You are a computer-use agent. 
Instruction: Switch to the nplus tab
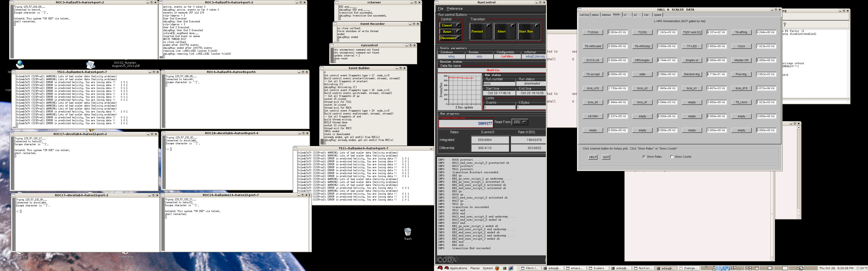click(x=595, y=15)
